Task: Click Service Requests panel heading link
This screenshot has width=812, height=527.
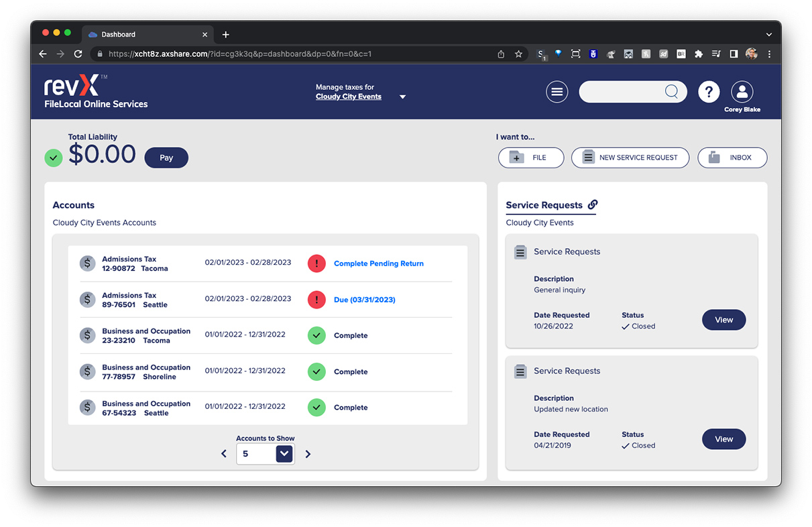Action: 544,205
